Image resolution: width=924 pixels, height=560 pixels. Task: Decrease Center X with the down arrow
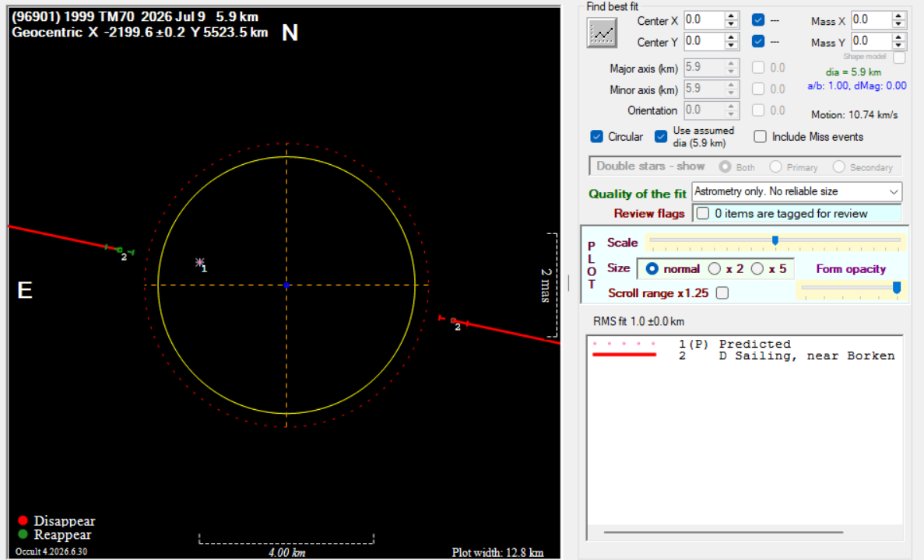731,25
